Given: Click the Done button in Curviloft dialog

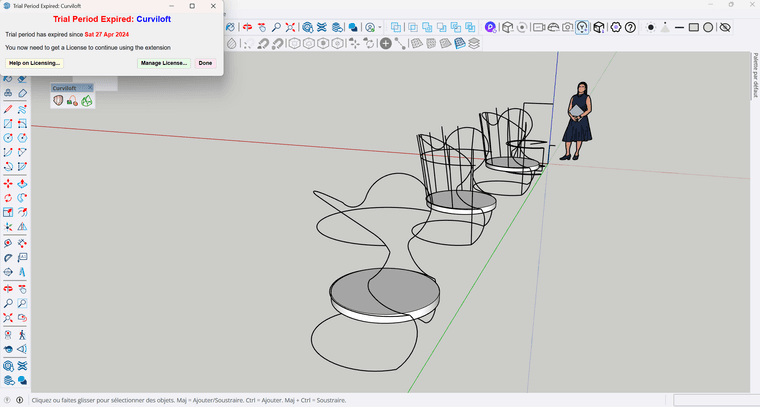Looking at the screenshot, I should point(205,63).
